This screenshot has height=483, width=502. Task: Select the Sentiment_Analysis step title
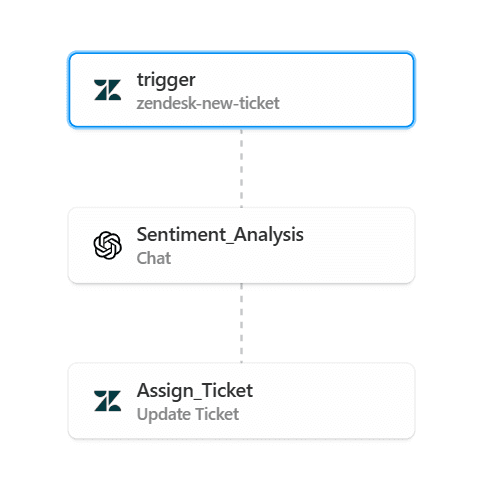tap(220, 235)
